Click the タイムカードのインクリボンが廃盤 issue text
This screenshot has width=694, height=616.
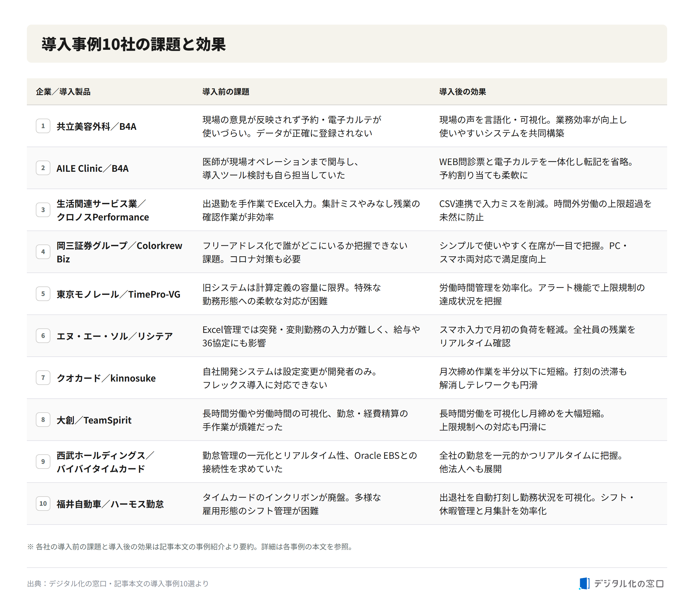click(x=292, y=504)
